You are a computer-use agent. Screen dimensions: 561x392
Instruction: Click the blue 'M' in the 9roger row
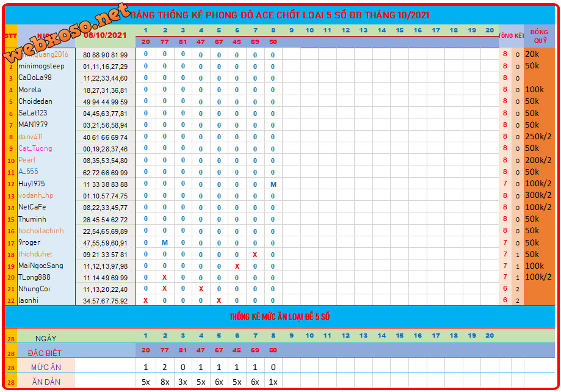pos(165,243)
